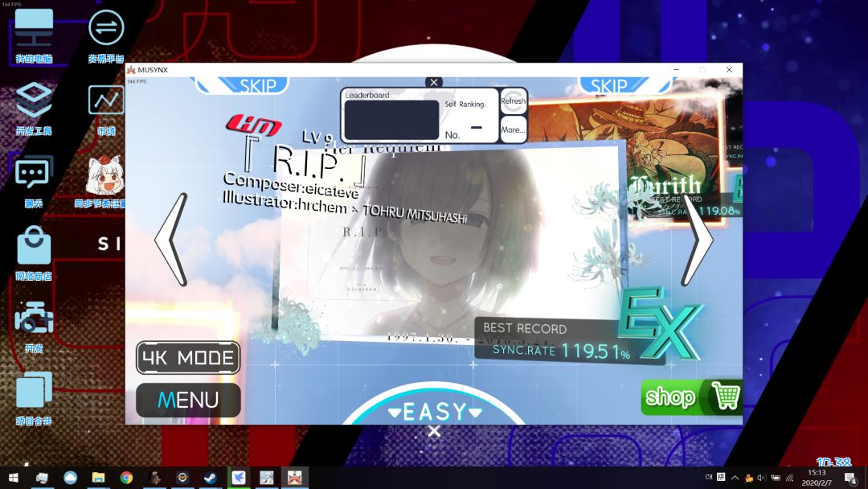Go to the next song with right arrow
This screenshot has height=489, width=868.
pyautogui.click(x=697, y=239)
